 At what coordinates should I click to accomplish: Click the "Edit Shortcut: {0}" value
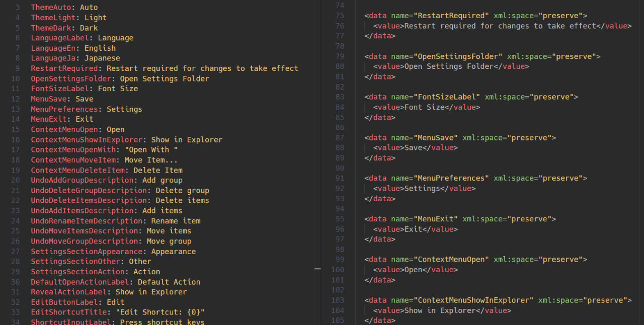[160, 312]
